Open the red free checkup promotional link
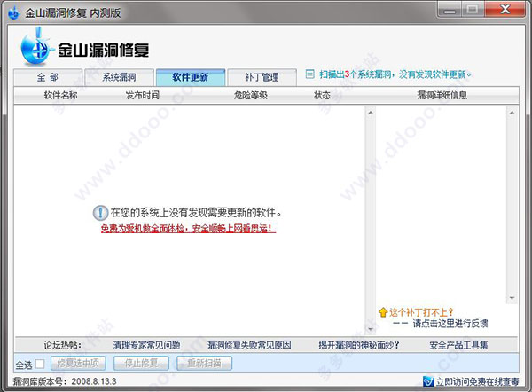This screenshot has width=532, height=392. pos(188,229)
